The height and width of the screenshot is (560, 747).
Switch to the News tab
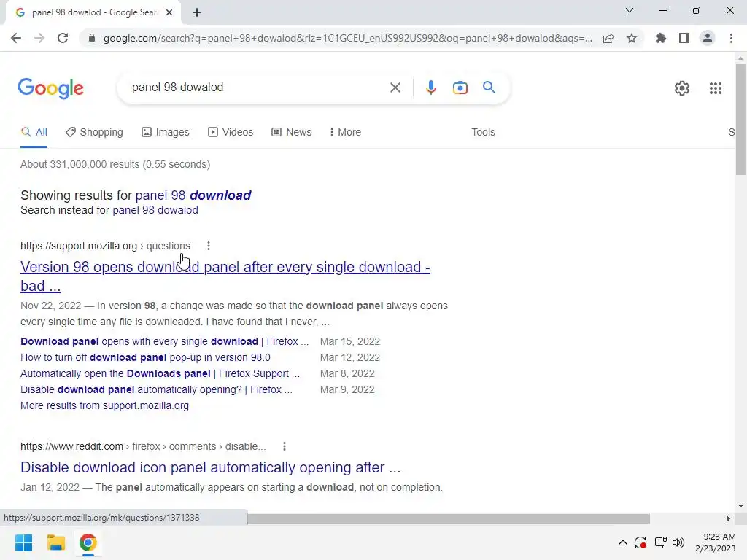292,133
